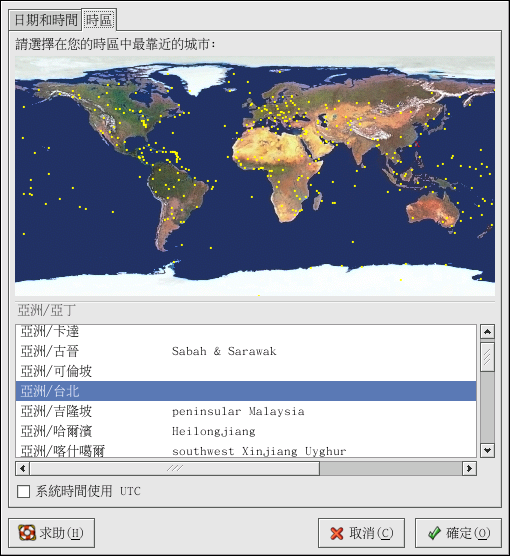Click the lifebuoy help icon

(x=27, y=533)
